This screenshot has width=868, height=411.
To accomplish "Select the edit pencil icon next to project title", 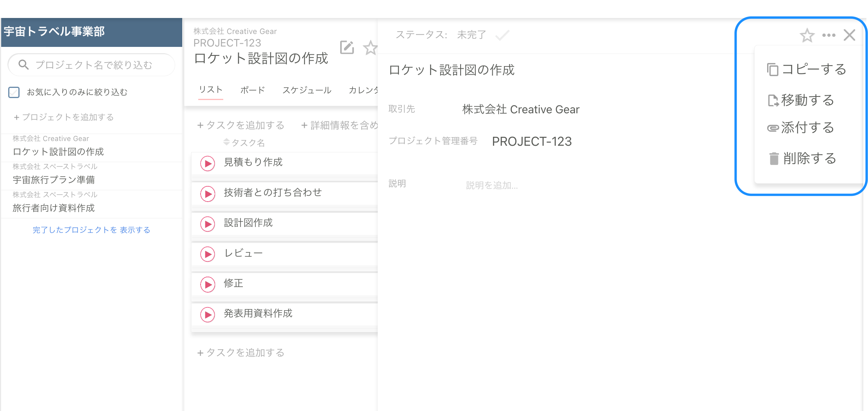I will pos(346,47).
